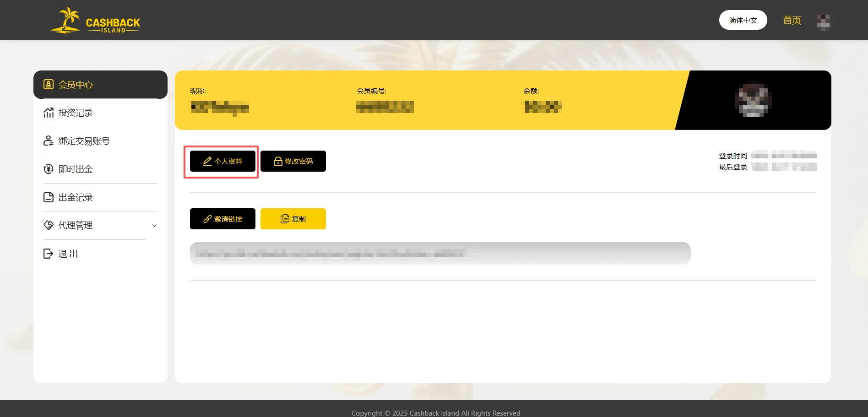This screenshot has height=417, width=868.
Task: Select the 出金记录 document icon
Action: (x=49, y=197)
